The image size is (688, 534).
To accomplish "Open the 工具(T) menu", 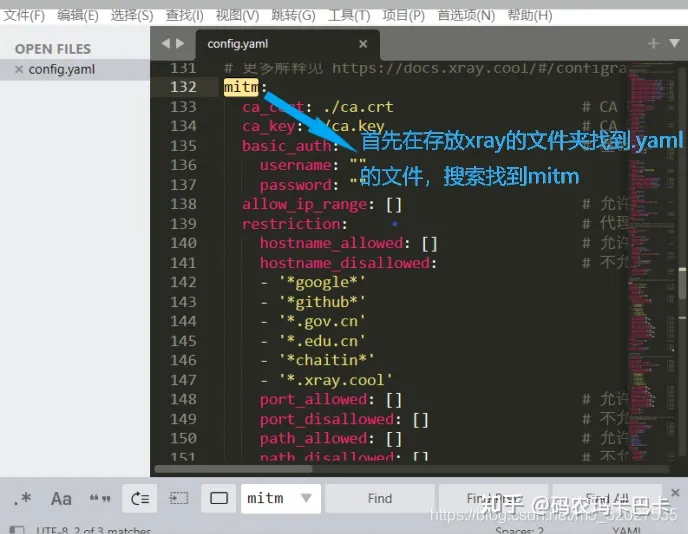I will pos(349,16).
